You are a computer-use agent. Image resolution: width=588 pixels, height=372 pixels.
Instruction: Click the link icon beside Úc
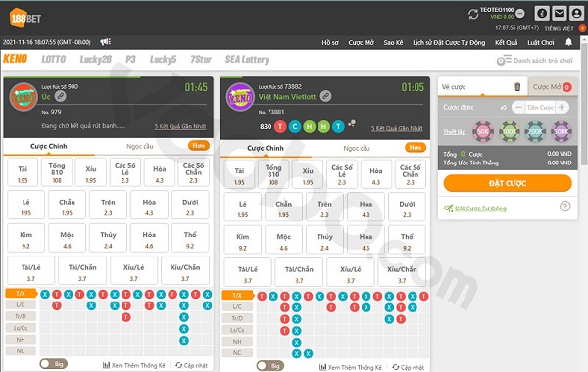click(x=61, y=96)
